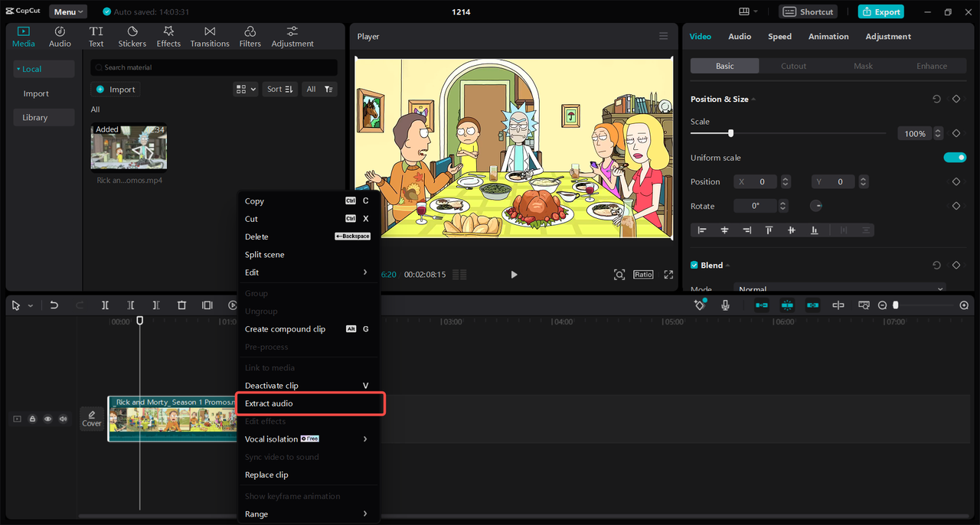Click the Cover button on the track
This screenshot has width=980, height=525.
tap(92, 419)
